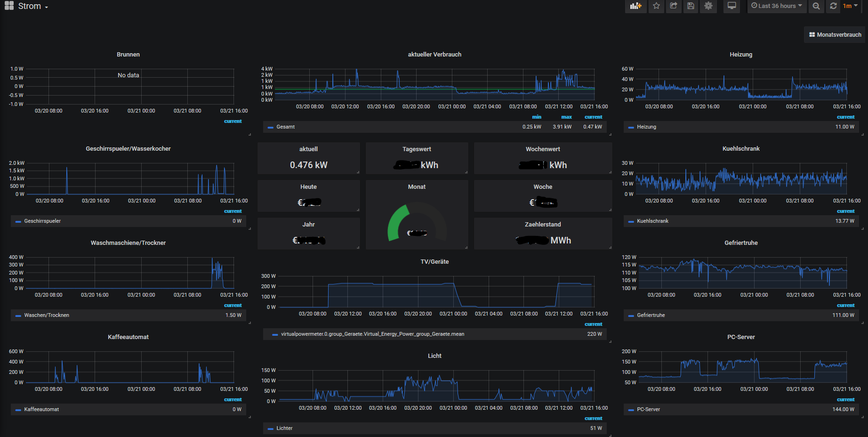
Task: Toggle the Kaffeeautomat legend series
Action: point(41,409)
